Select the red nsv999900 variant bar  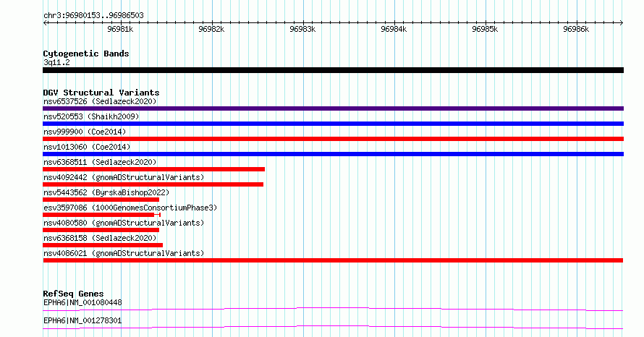333,139
